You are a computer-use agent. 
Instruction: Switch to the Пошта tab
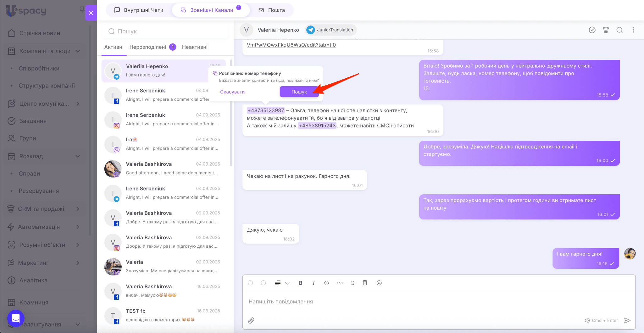tap(272, 10)
